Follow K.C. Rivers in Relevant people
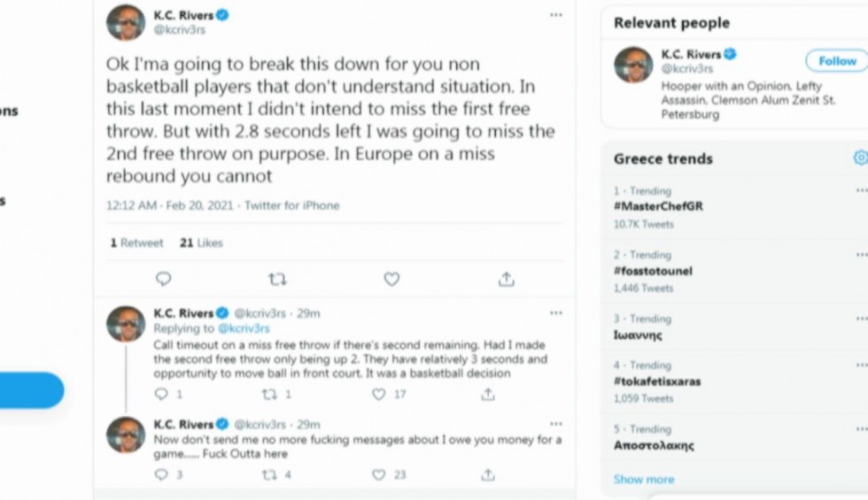The height and width of the screenshot is (500, 868). coord(836,61)
